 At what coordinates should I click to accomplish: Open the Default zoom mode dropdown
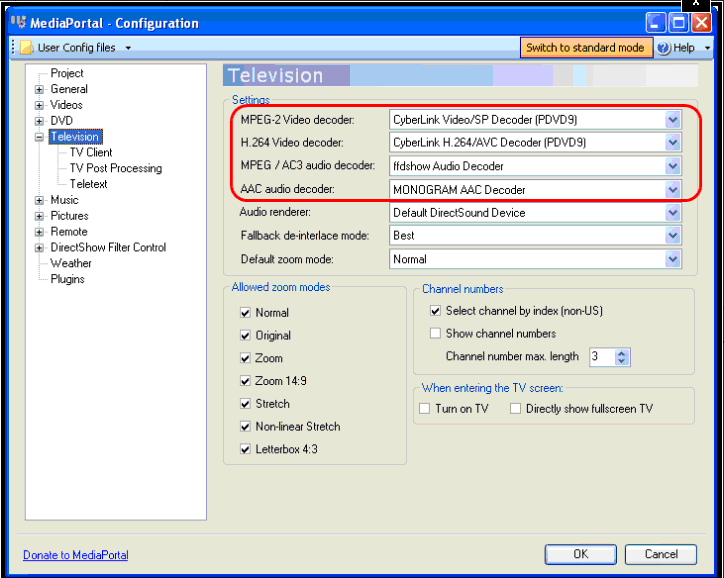click(672, 259)
